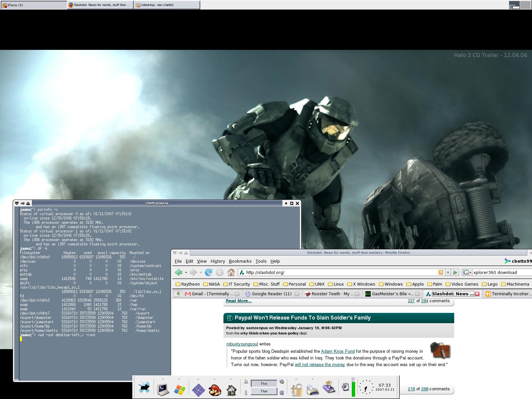The image size is (532, 399).
Task: Click the new tab icon left of Gmail tab
Action: (x=177, y=294)
